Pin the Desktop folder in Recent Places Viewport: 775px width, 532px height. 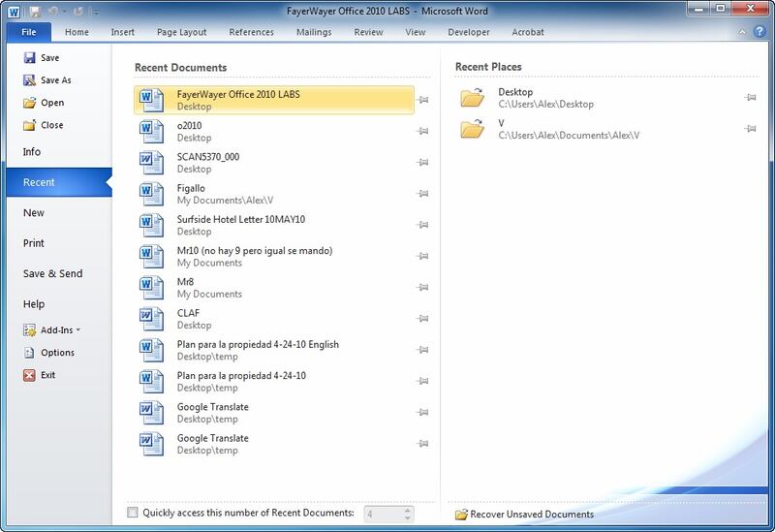(x=750, y=98)
